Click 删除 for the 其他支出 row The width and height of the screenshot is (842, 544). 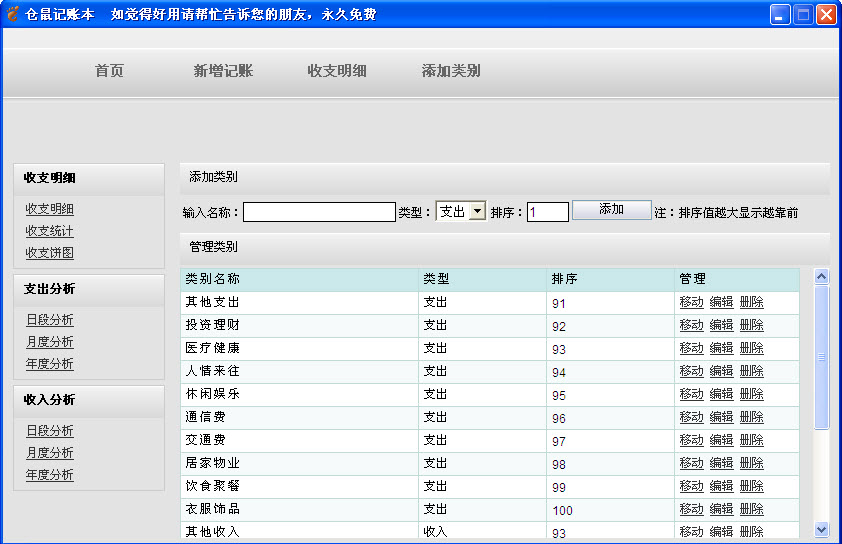[751, 302]
